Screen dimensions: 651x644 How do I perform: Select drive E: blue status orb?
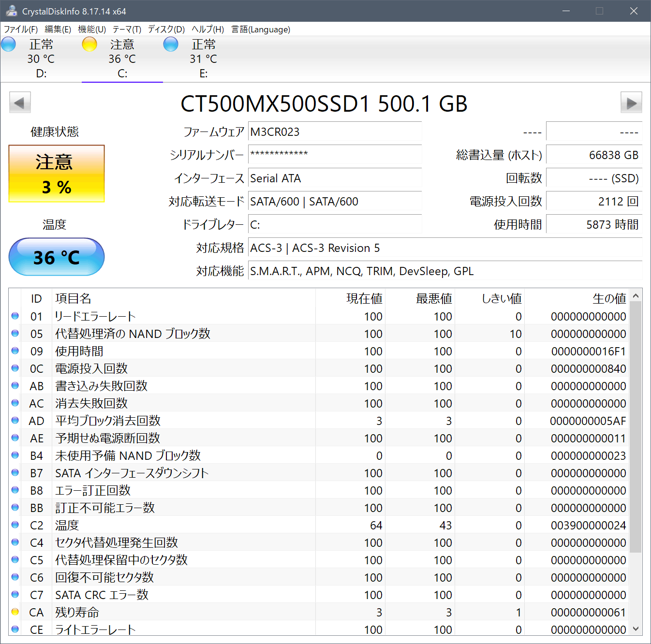(x=171, y=44)
